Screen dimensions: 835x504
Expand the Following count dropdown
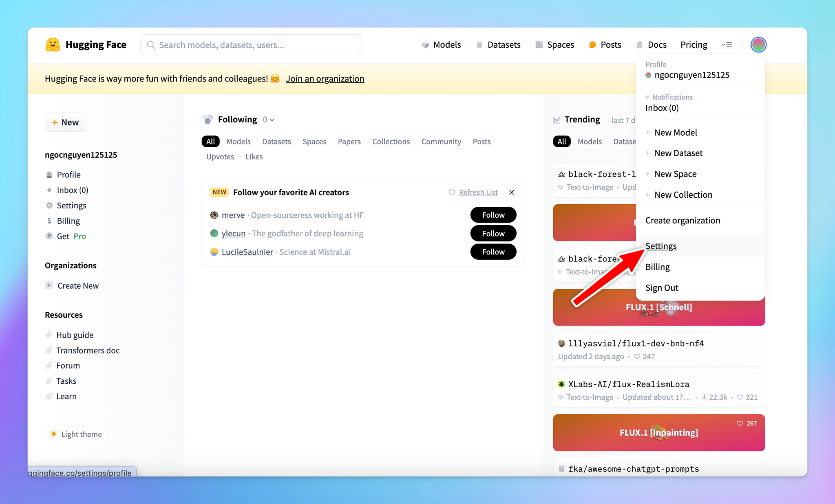pos(269,120)
